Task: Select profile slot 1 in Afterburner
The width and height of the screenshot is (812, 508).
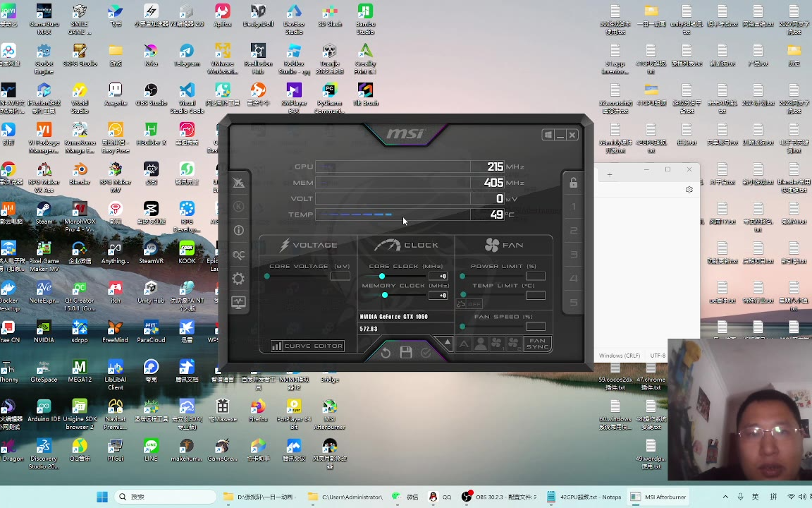Action: pos(573,207)
